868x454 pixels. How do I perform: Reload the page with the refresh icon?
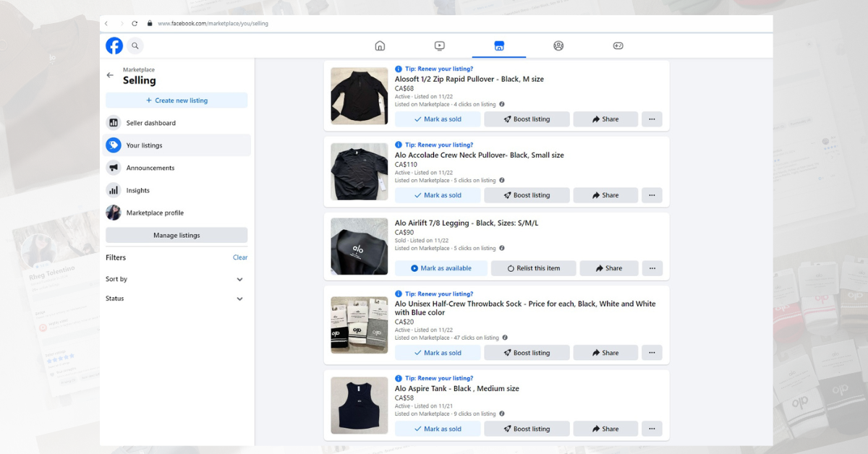[135, 23]
